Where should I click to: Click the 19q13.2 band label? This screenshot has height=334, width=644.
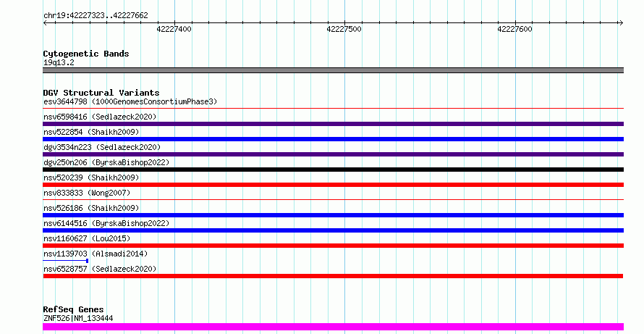click(59, 63)
